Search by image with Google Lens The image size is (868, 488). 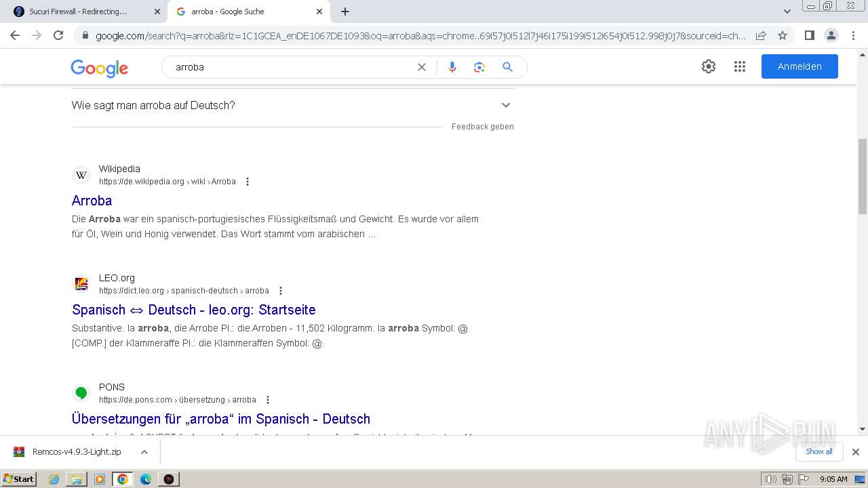click(x=479, y=67)
